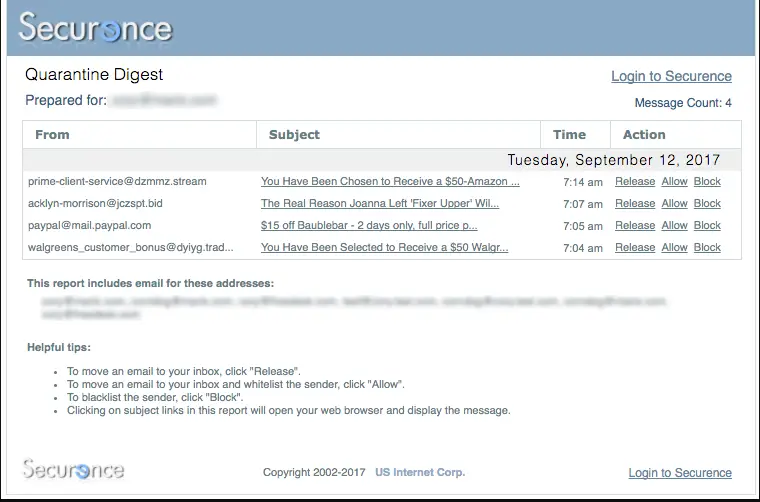
Task: Click 'This report includes email for these addresses' text
Action: click(x=150, y=283)
